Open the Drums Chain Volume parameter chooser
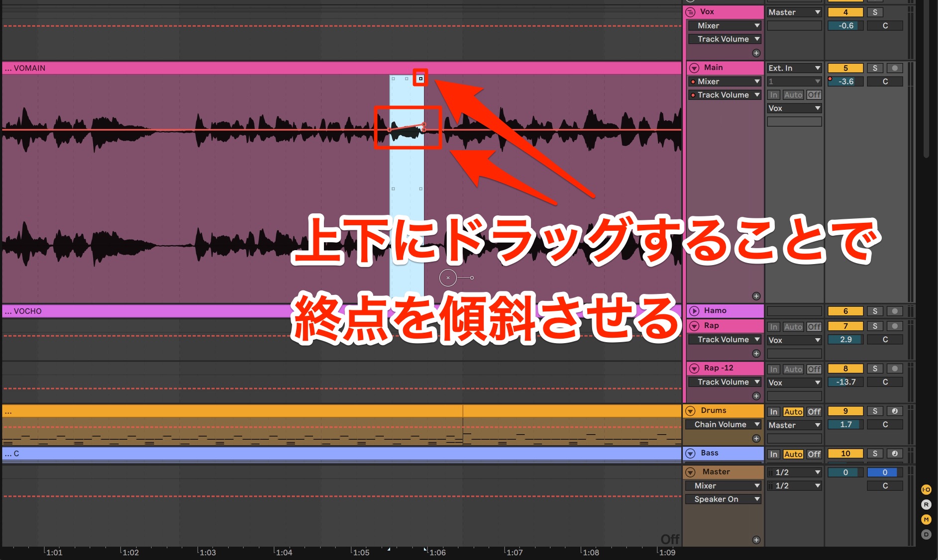Viewport: 938px width, 560px height. pyautogui.click(x=723, y=425)
